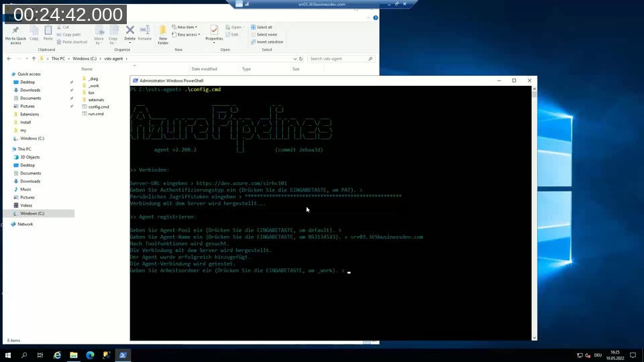Click the Rename ribbon icon
644x362 pixels.
(145, 34)
